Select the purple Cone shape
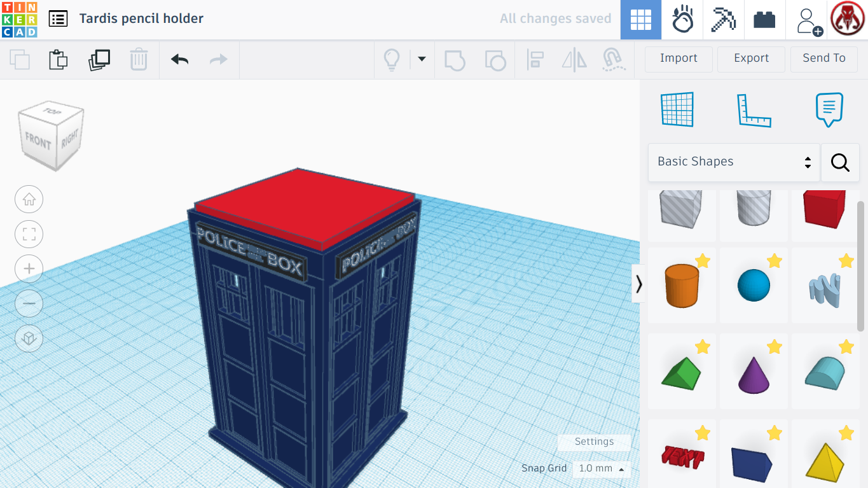868x488 pixels. 754,372
